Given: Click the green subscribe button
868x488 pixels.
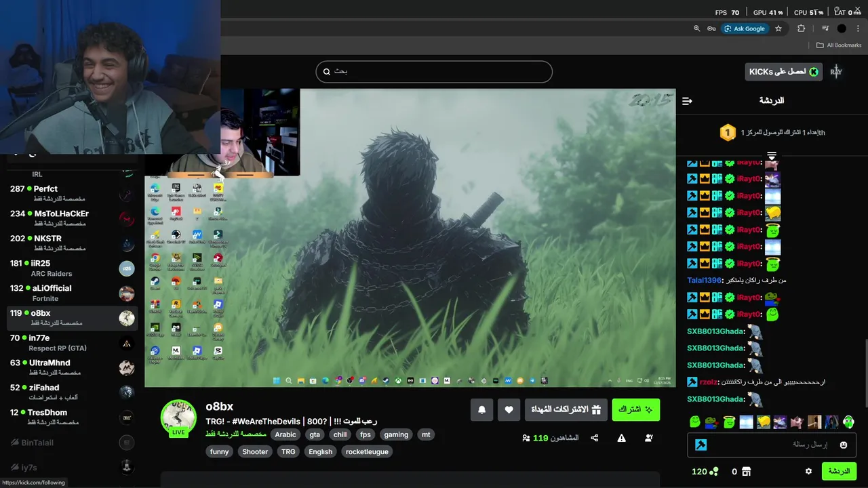Looking at the screenshot, I should (x=635, y=409).
